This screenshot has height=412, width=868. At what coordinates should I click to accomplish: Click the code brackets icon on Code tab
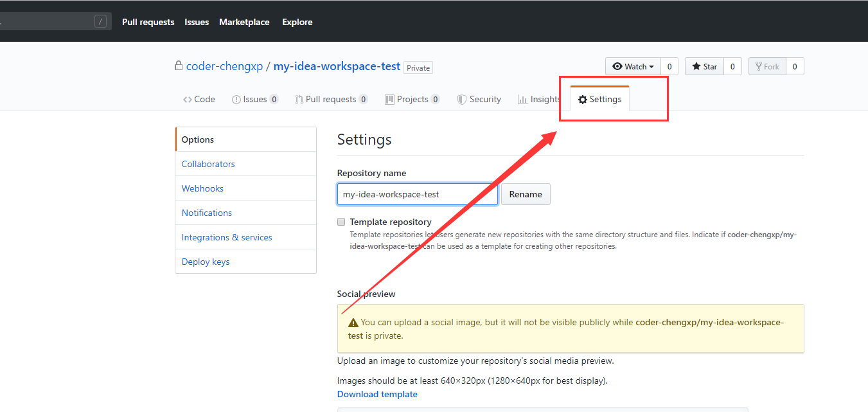pos(187,100)
